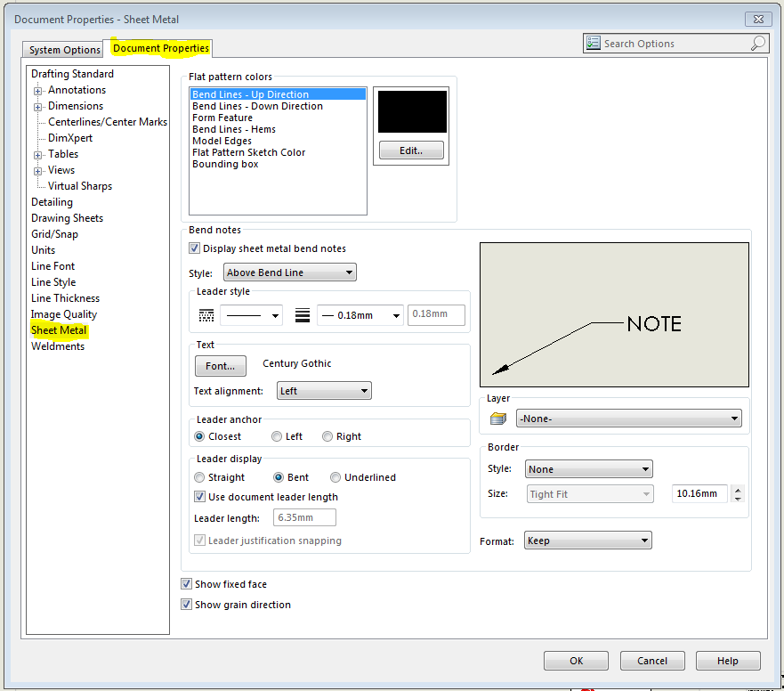The height and width of the screenshot is (691, 784).
Task: Click the Font... button
Action: point(220,366)
